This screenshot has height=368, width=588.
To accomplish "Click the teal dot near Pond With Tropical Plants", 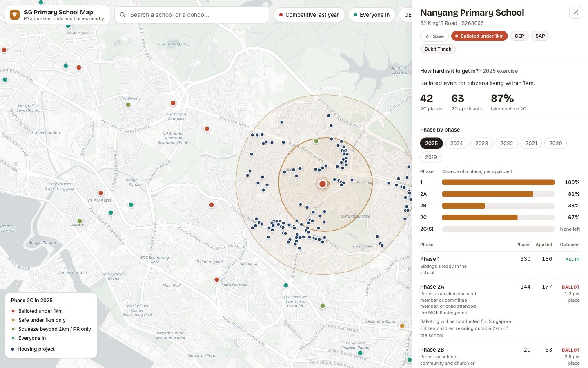I will [x=360, y=353].
